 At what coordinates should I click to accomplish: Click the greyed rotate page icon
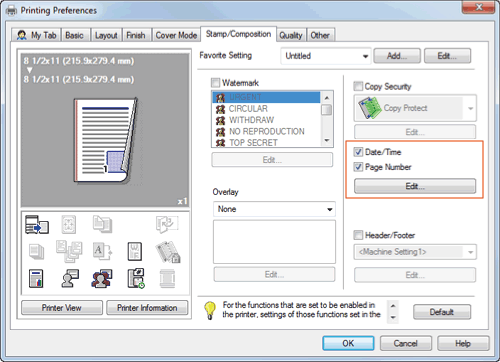[x=167, y=224]
